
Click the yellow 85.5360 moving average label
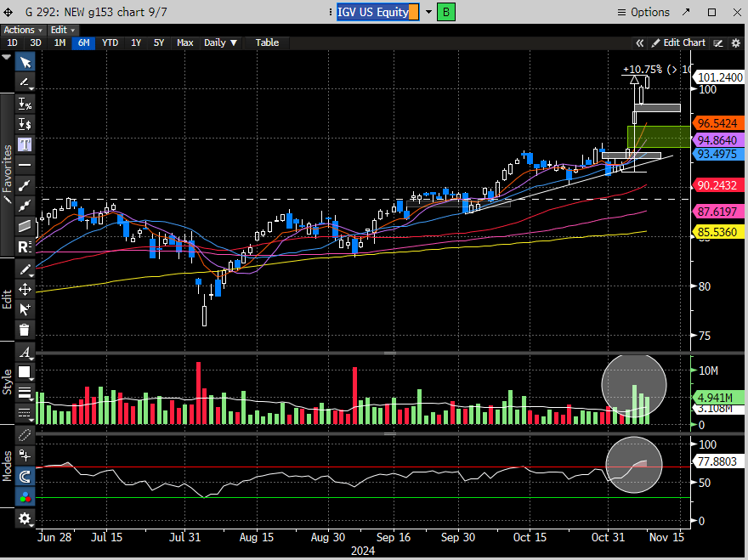coord(717,232)
